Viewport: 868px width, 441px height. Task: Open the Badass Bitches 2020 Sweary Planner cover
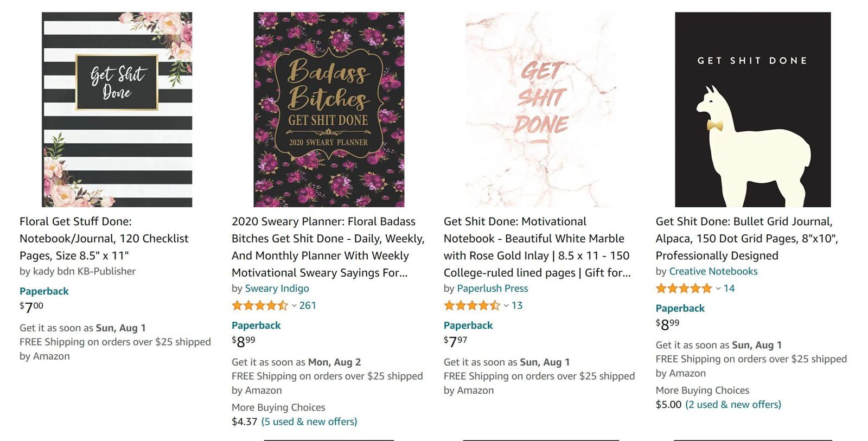click(x=329, y=110)
